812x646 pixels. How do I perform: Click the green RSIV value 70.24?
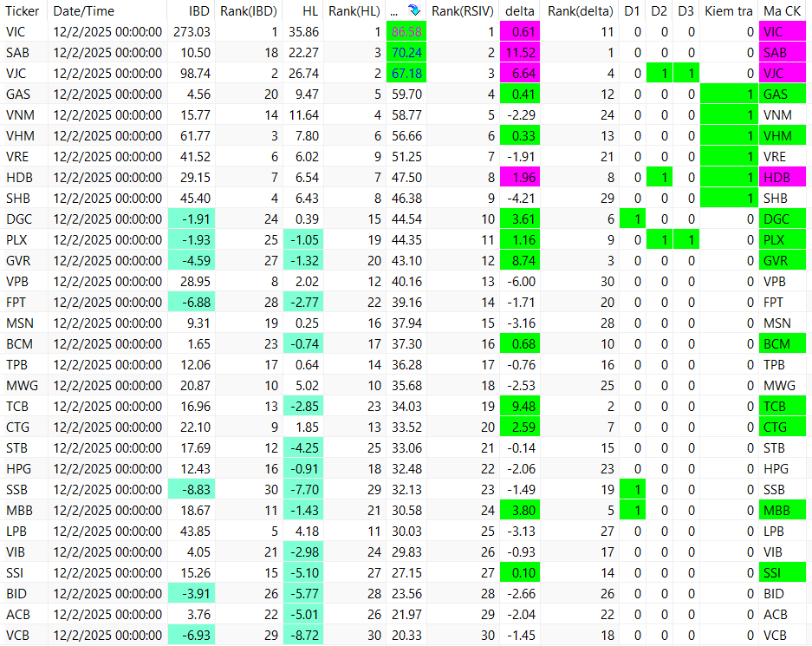click(406, 52)
